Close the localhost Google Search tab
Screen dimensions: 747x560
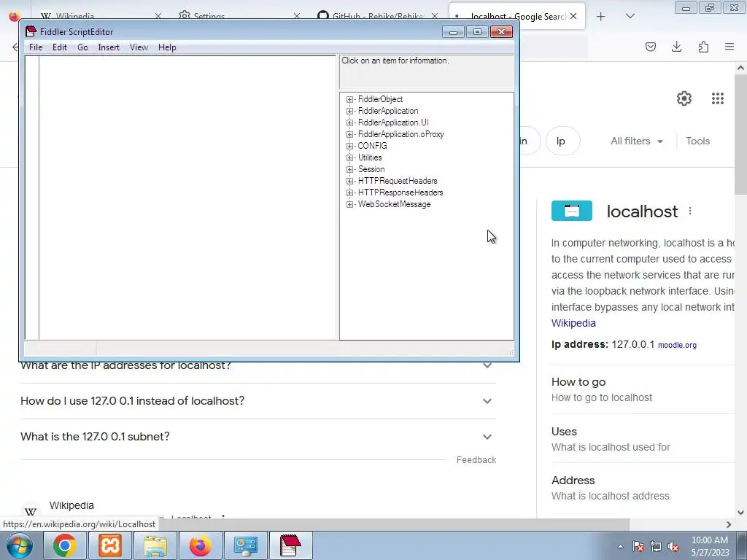(573, 16)
